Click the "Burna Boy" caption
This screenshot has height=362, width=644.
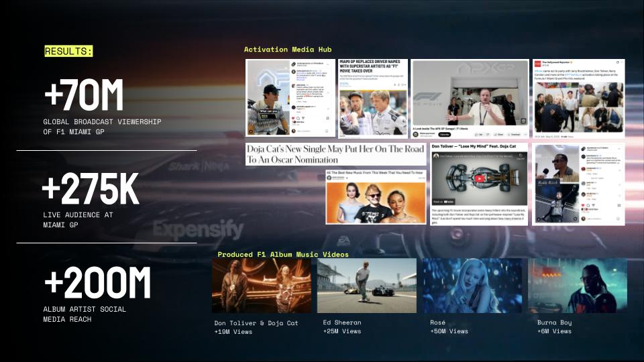555,322
